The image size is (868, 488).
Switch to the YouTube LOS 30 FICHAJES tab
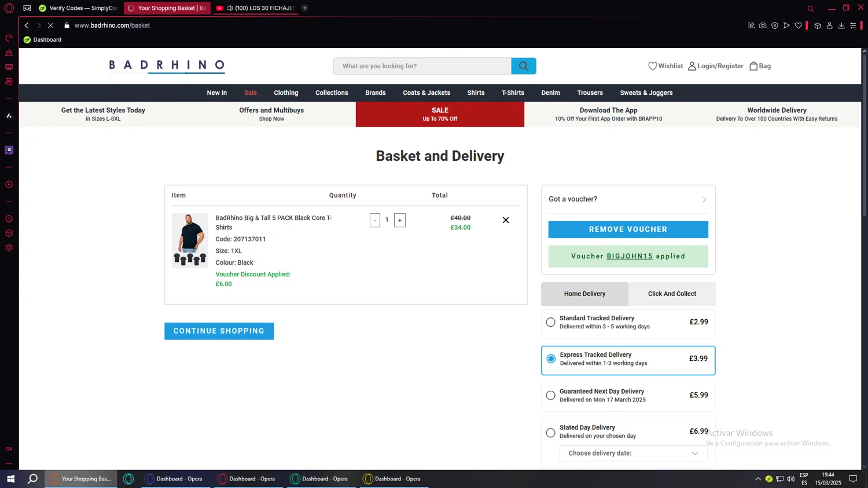point(256,8)
